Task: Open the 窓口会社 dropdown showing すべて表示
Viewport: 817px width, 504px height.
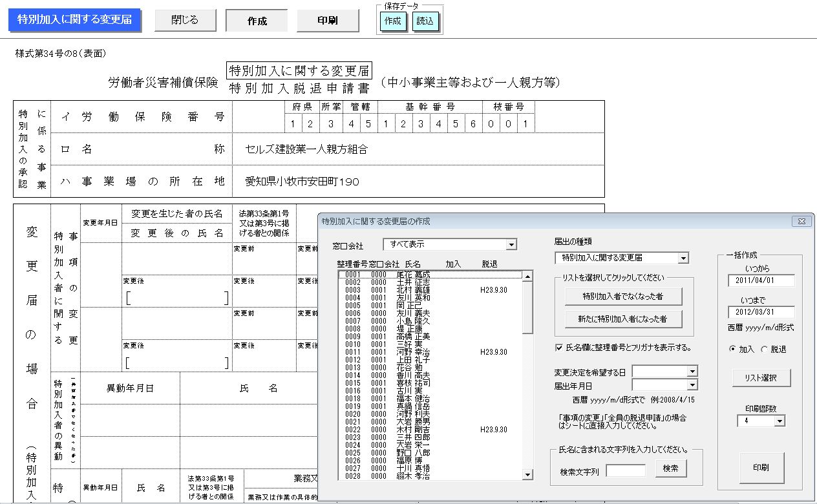Action: tap(511, 245)
